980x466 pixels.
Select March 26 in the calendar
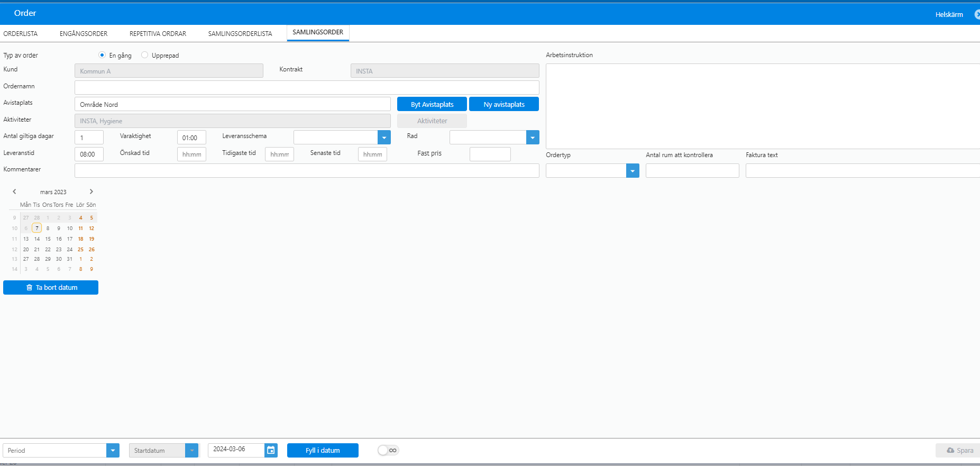coord(91,249)
